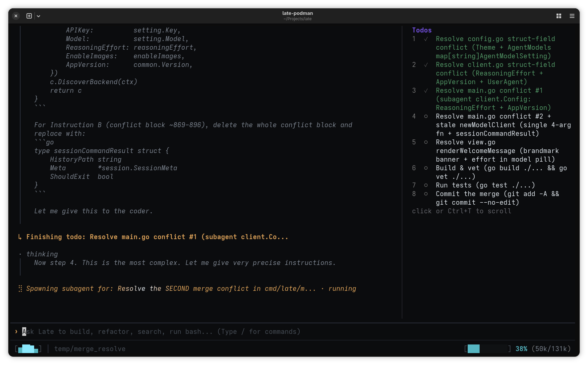588x365 pixels.
Task: Click the spawning subagent spinner icon
Action: [x=20, y=288]
